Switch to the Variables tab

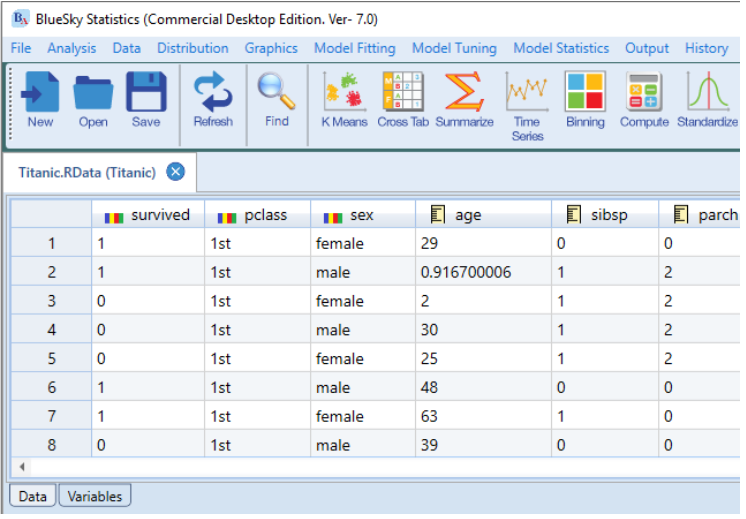click(95, 496)
